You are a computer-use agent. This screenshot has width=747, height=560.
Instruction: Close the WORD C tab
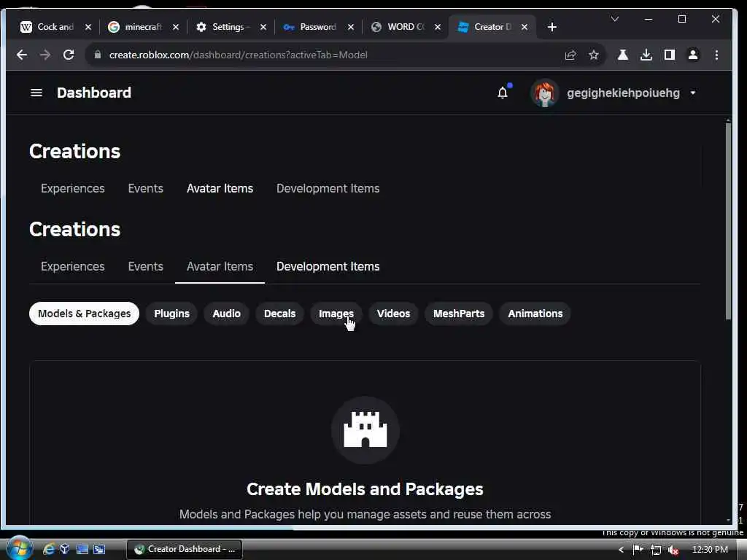coord(438,27)
